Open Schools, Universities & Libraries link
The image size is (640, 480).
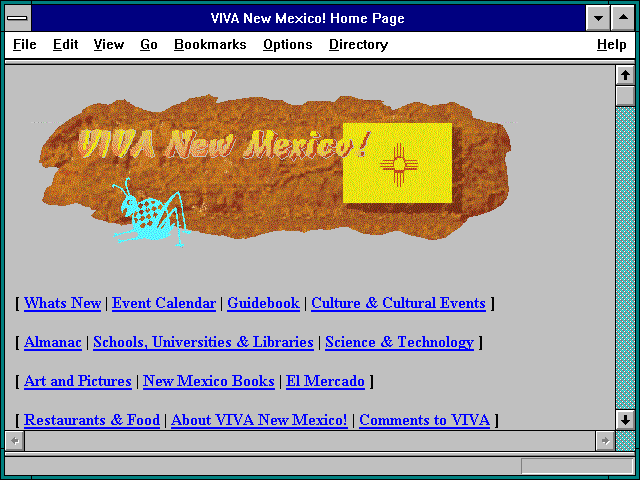203,342
